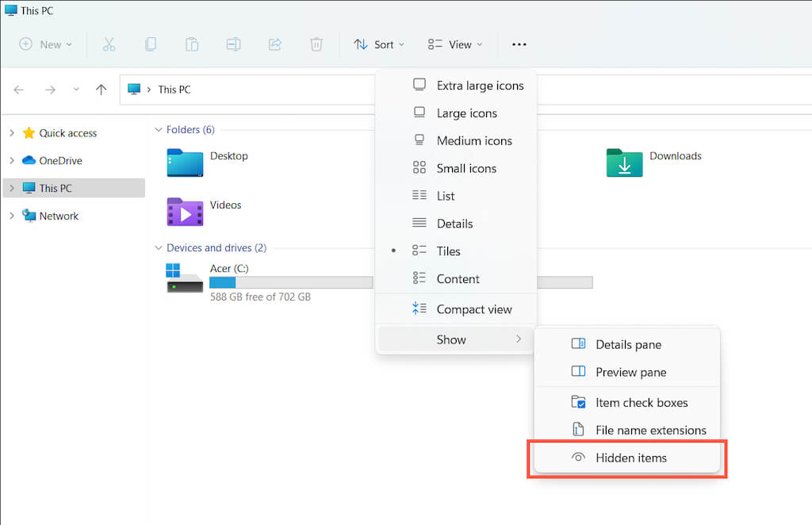812x525 pixels.
Task: Click the Delete trash can icon
Action: (316, 44)
